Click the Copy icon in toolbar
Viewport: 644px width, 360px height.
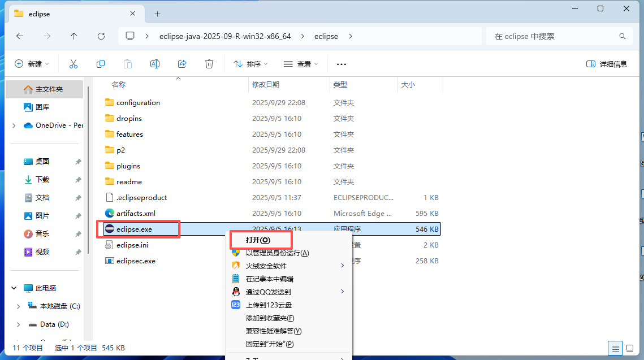point(101,64)
